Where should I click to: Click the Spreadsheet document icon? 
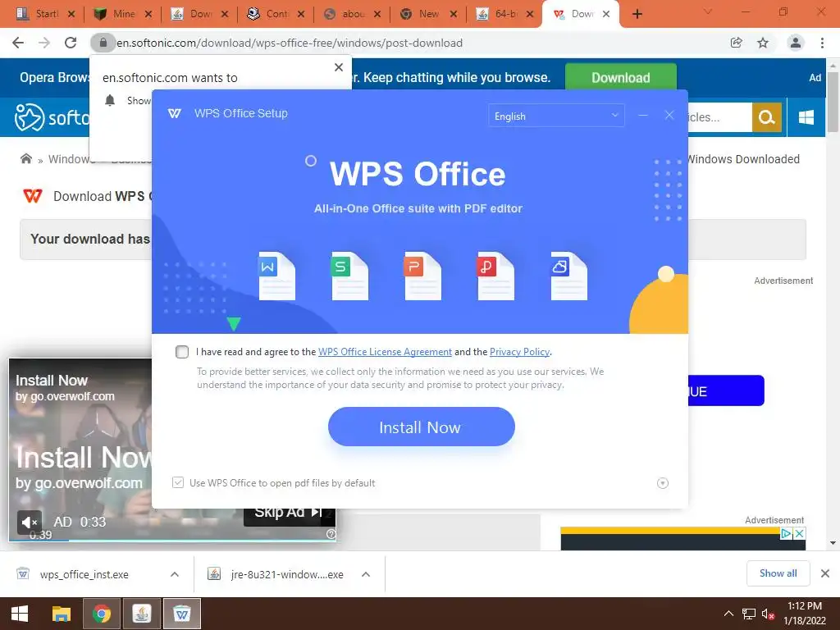point(349,276)
